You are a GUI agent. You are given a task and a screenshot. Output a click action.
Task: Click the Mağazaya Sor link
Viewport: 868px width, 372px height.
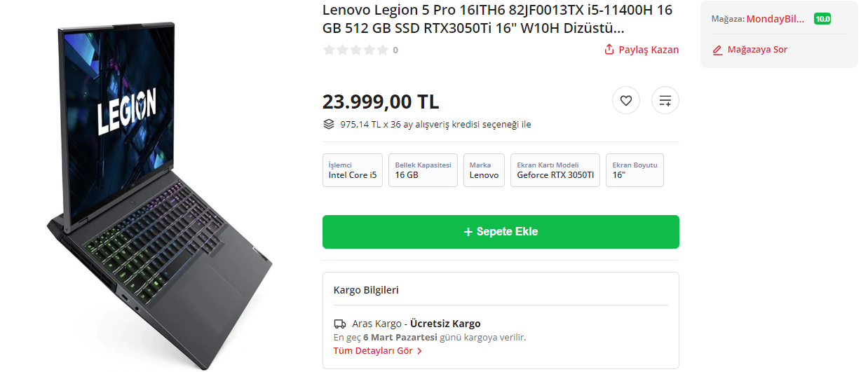click(x=757, y=50)
